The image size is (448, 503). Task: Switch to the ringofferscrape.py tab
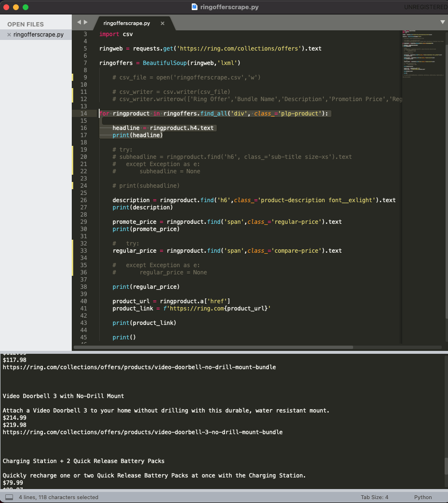pyautogui.click(x=127, y=23)
